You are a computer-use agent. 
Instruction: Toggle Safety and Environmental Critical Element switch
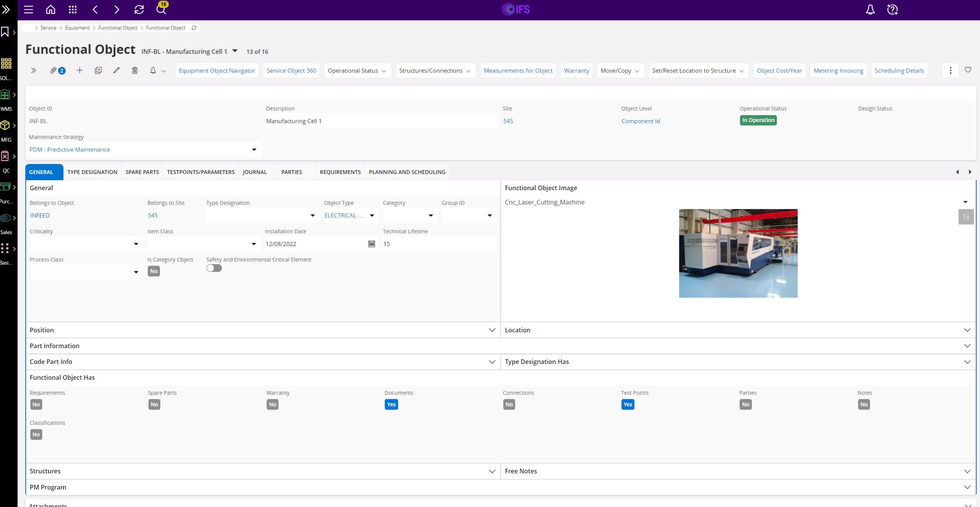(x=214, y=268)
